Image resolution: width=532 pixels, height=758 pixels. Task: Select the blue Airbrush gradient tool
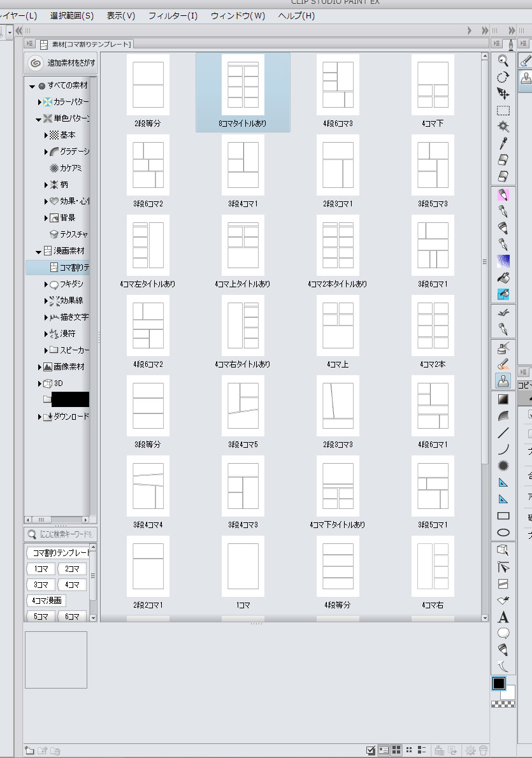[x=503, y=261]
